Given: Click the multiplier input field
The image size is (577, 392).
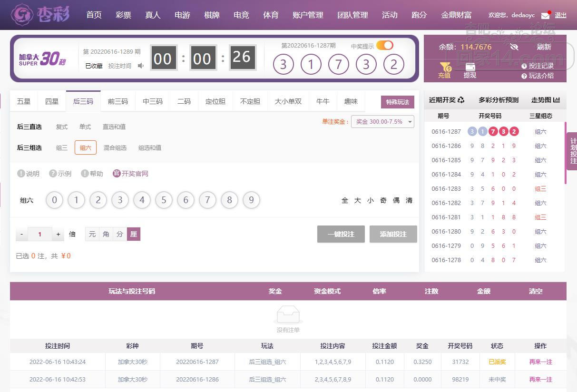Looking at the screenshot, I should [x=40, y=234].
